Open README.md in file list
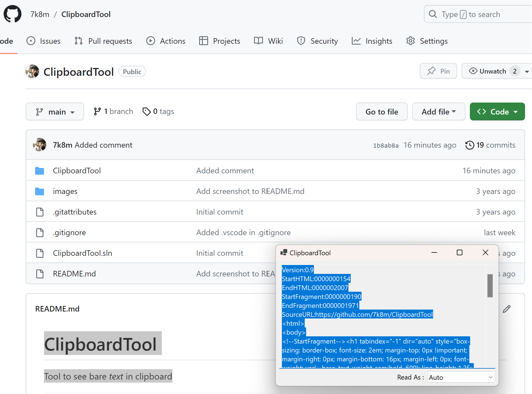This screenshot has height=394, width=532. coord(74,274)
